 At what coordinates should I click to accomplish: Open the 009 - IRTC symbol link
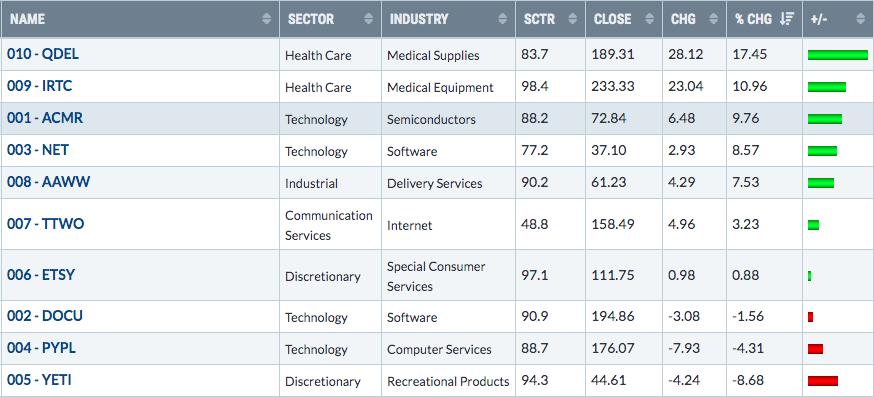(x=40, y=86)
